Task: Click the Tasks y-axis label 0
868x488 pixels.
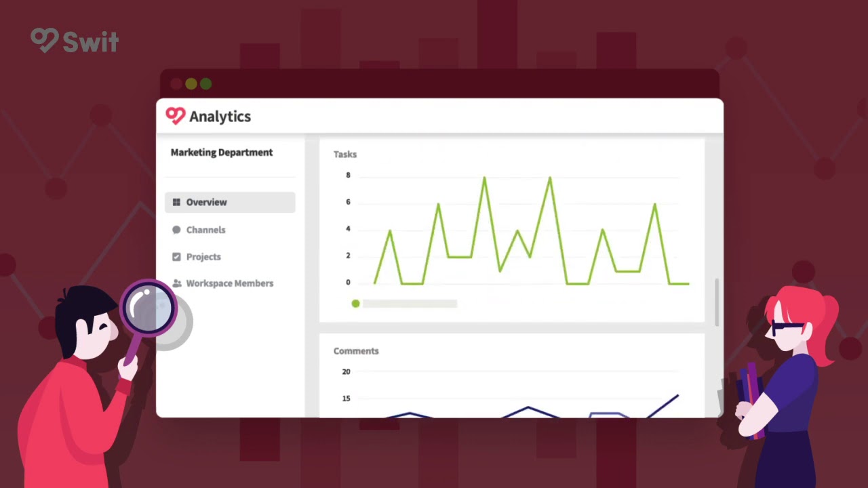Action: (348, 283)
